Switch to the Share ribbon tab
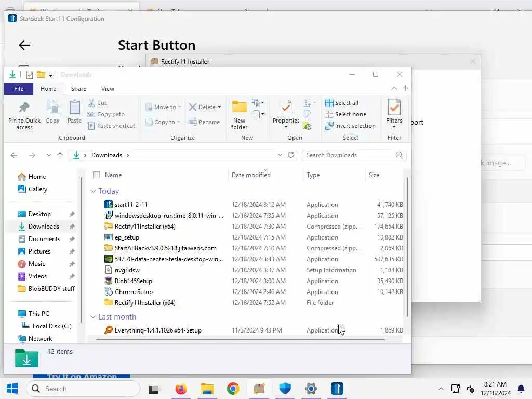Image resolution: width=532 pixels, height=399 pixels. [78, 89]
